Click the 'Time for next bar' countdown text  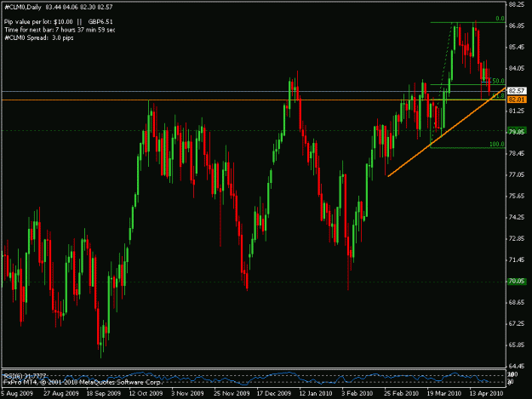(60, 30)
